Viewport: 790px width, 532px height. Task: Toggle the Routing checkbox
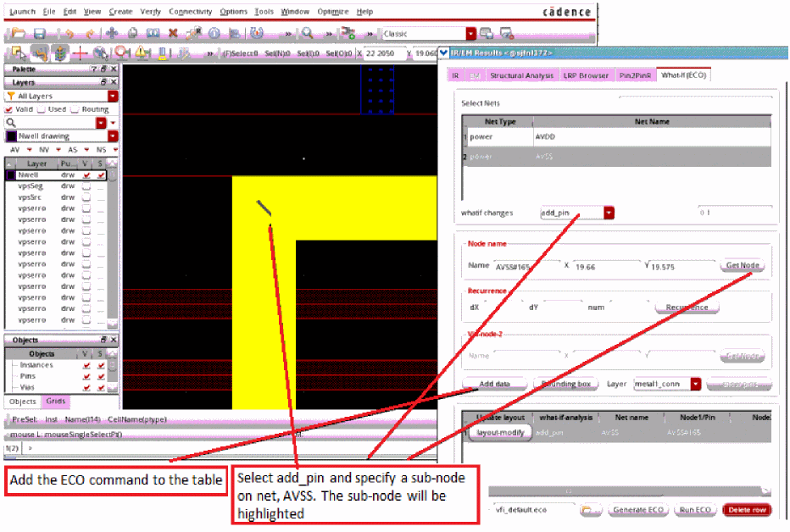pos(75,109)
